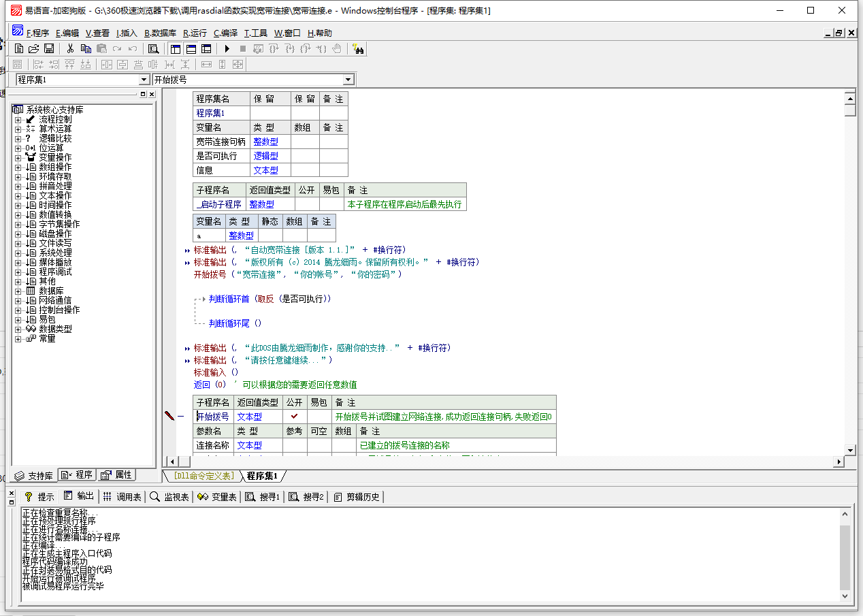Click the 流程控制 arrow icon in the tree

coord(30,119)
